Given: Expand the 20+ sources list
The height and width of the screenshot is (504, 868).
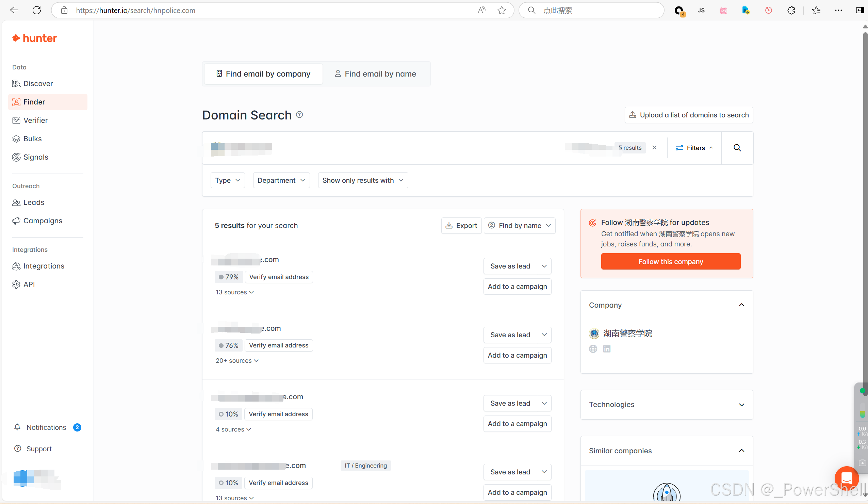Looking at the screenshot, I should click(236, 360).
